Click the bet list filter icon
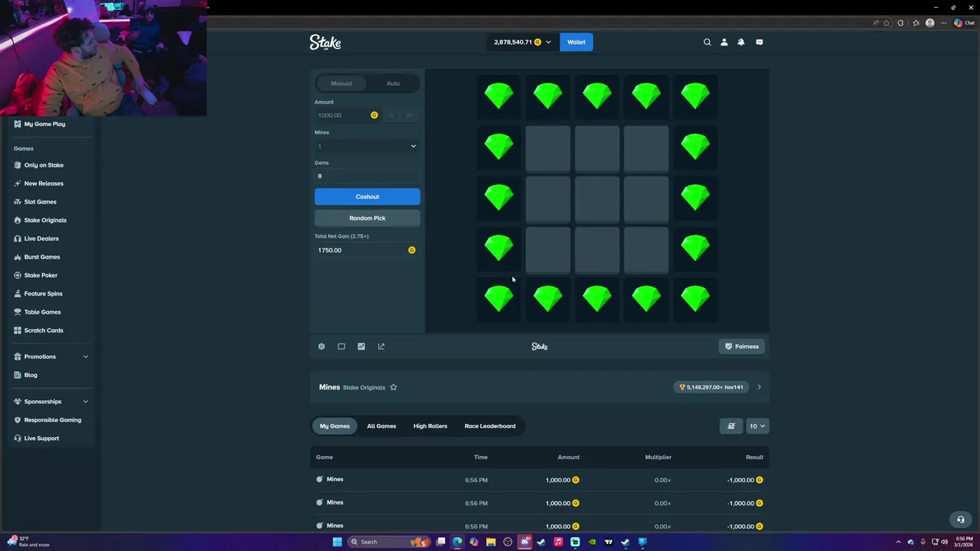The image size is (980, 551). 731,426
